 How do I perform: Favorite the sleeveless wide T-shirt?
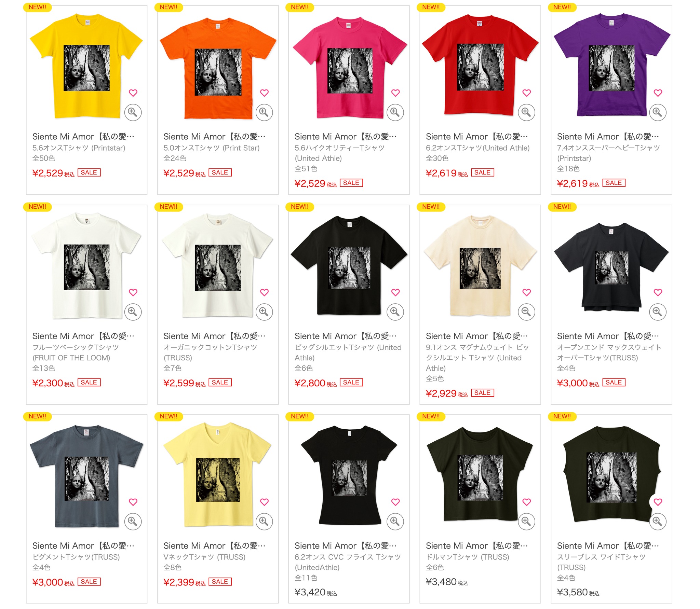(x=658, y=502)
